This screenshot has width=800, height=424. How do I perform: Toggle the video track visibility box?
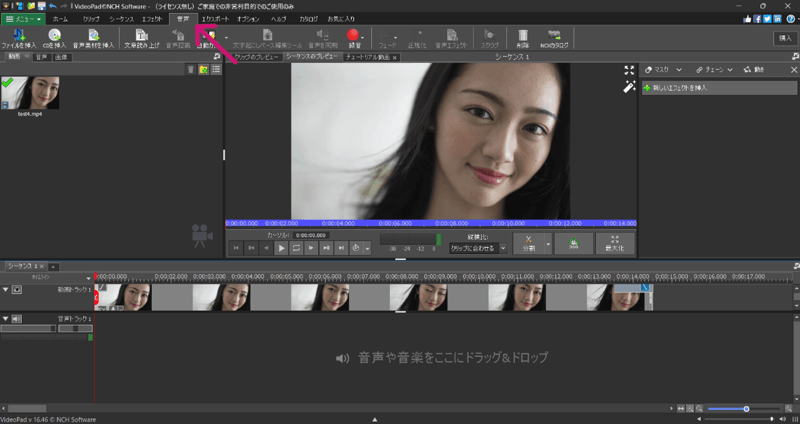[x=18, y=290]
